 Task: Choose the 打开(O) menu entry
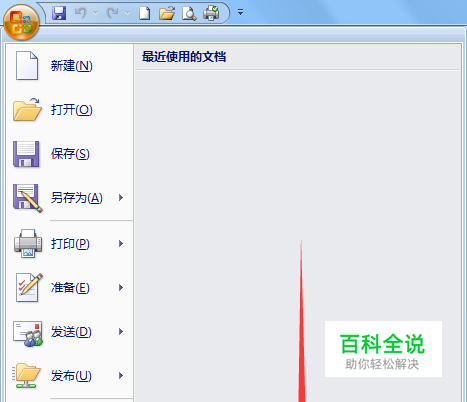tap(71, 110)
